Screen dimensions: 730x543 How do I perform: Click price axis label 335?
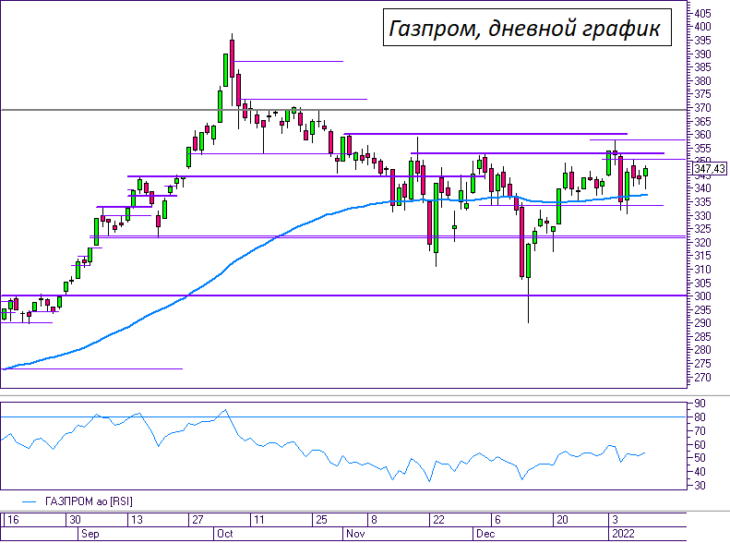(x=703, y=202)
